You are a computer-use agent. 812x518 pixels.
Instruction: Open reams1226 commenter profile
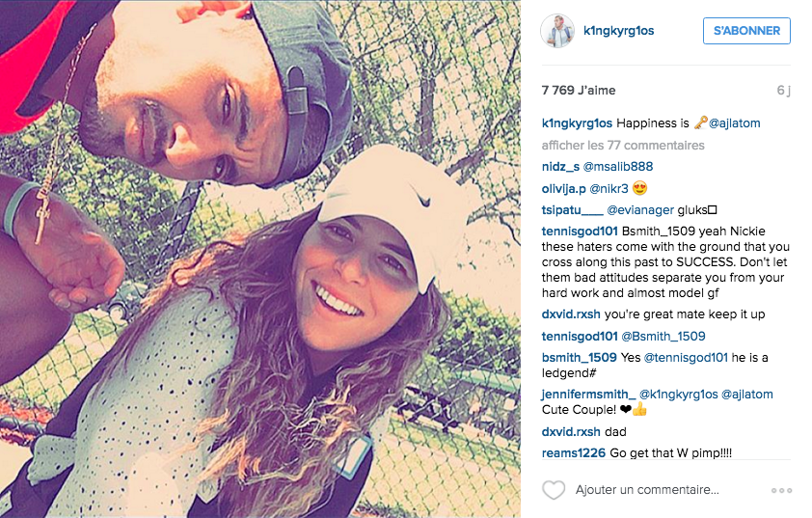[573, 452]
